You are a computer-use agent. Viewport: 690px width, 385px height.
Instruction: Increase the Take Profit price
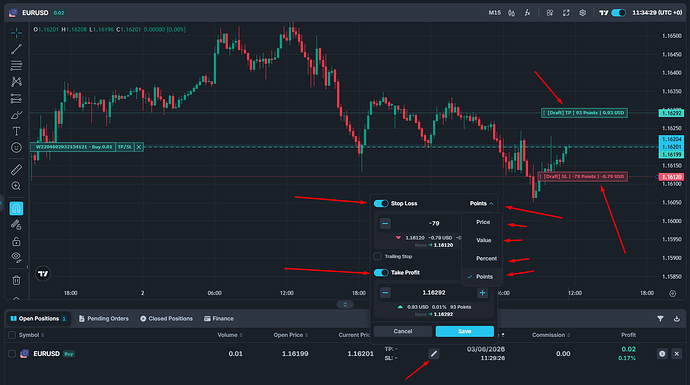pos(482,293)
